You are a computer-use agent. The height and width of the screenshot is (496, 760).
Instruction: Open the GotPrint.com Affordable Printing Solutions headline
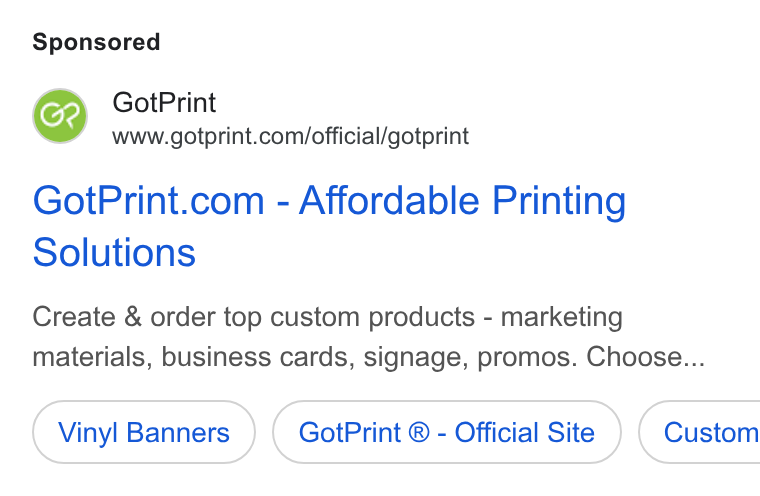tap(329, 226)
